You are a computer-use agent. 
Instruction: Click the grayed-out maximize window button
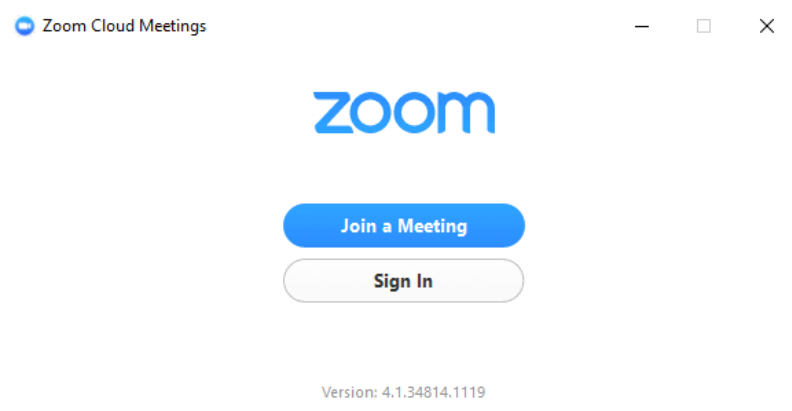(704, 26)
